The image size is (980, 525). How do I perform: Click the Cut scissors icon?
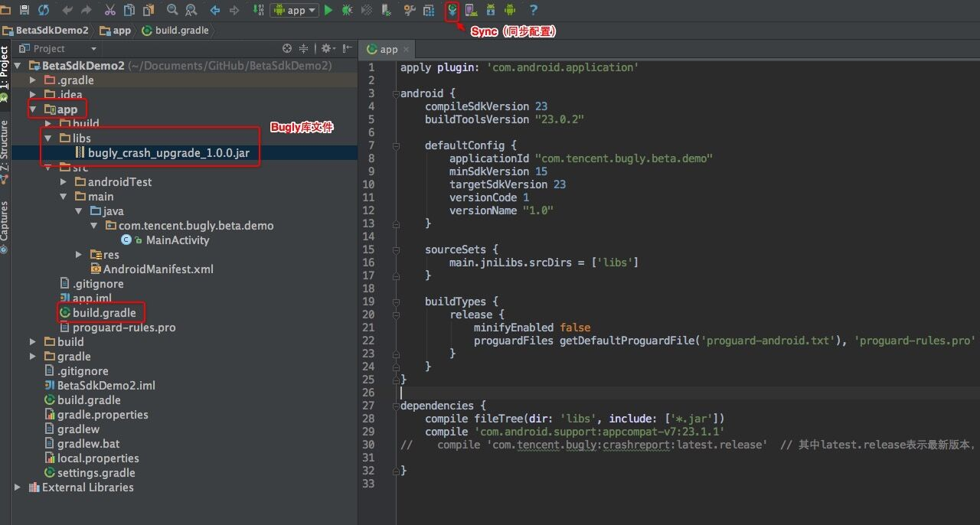pyautogui.click(x=110, y=10)
